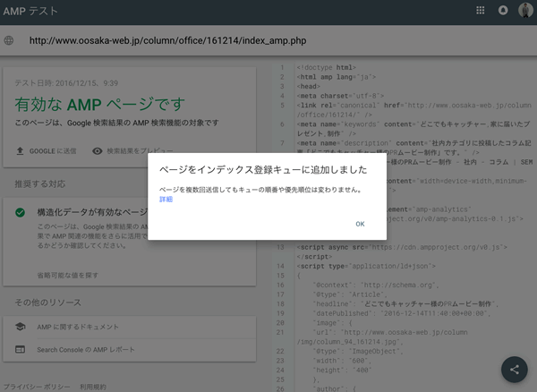Click the GOOGLE に送信 button
Screen dimensions: 537x392
coord(47,151)
